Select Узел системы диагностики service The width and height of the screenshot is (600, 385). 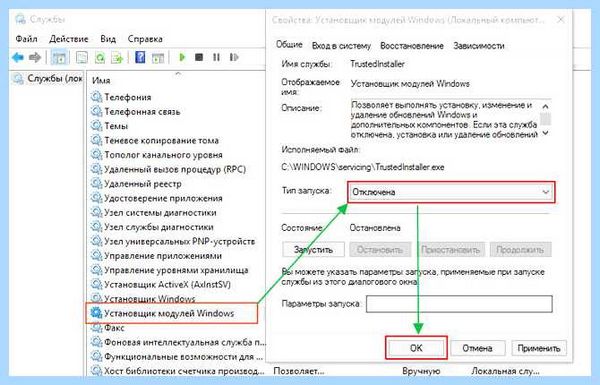[160, 212]
